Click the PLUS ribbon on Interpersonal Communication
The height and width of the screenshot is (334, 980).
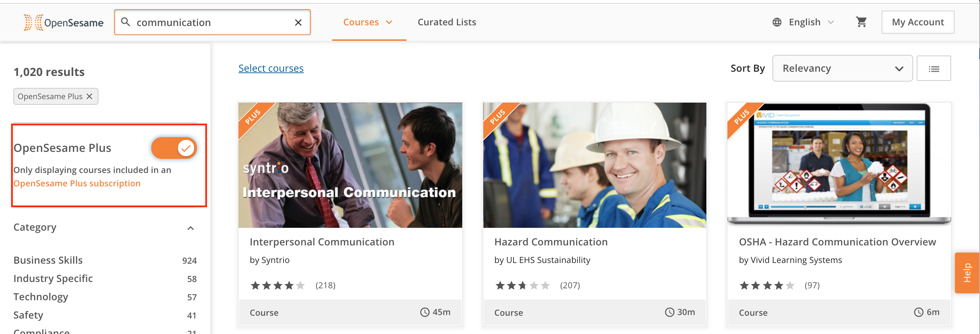pyautogui.click(x=253, y=116)
